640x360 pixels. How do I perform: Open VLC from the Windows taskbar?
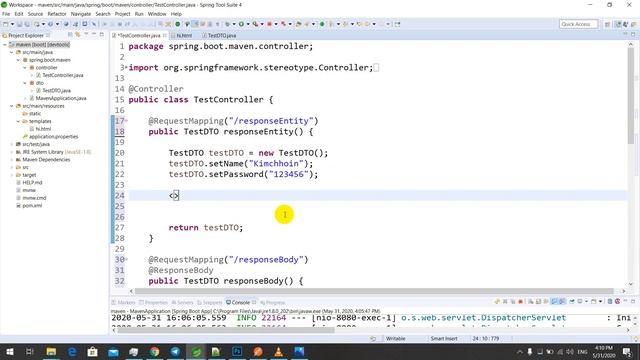point(278,351)
